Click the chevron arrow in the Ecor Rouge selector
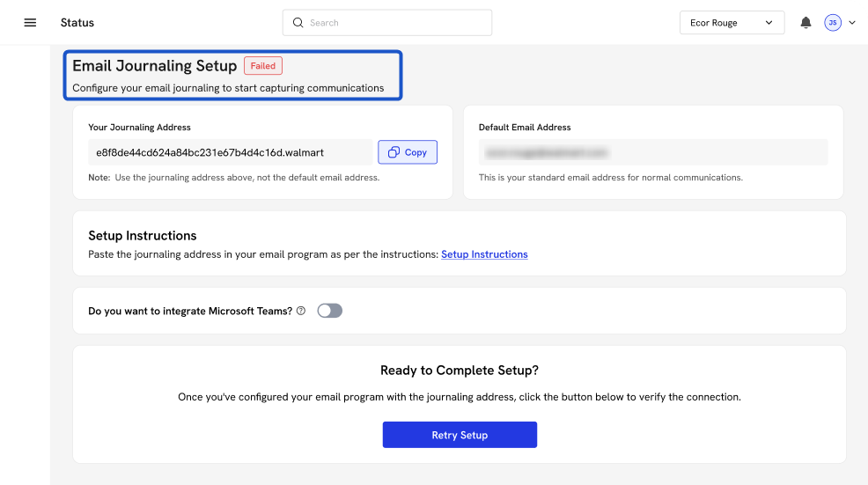 point(769,23)
